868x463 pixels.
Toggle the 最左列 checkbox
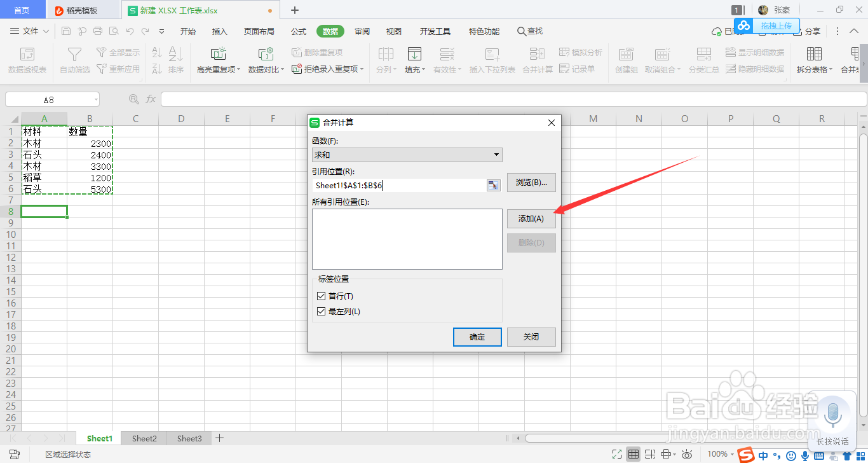pos(321,312)
